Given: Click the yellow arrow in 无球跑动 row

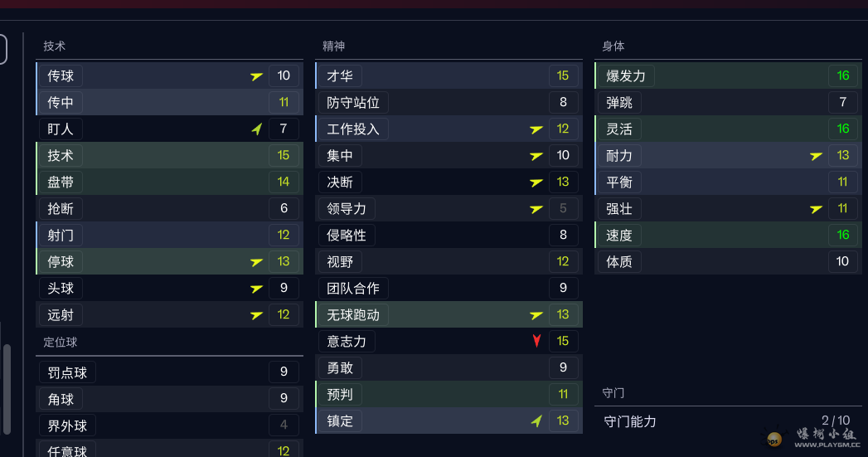Looking at the screenshot, I should 536,315.
